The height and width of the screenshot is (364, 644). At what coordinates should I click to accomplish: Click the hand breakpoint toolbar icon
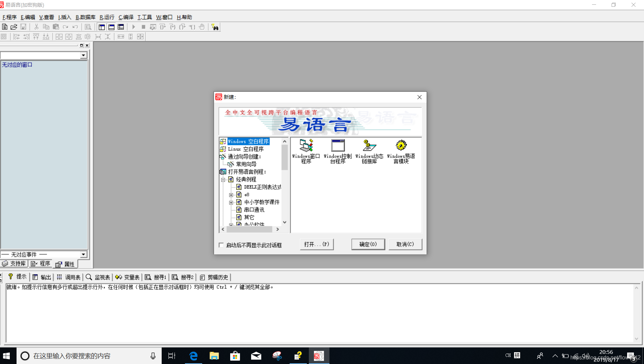tap(202, 27)
